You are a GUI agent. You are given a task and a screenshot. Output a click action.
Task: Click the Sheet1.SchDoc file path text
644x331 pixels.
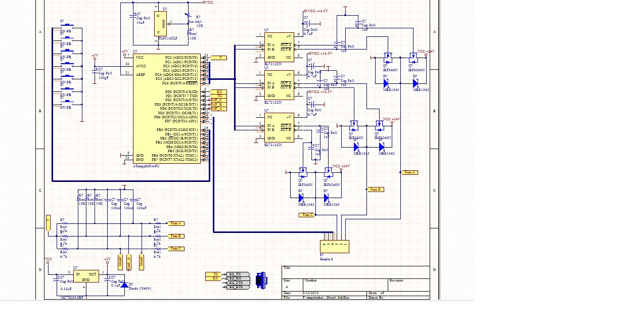(x=326, y=298)
